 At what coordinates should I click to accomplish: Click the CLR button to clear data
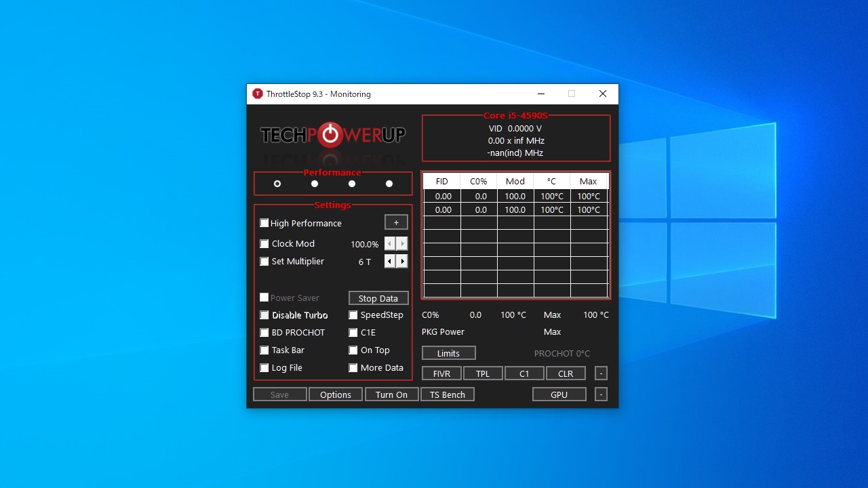pos(566,373)
